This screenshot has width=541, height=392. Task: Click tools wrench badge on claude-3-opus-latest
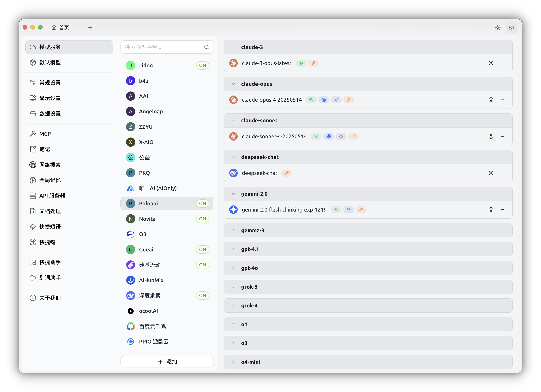[x=313, y=63]
